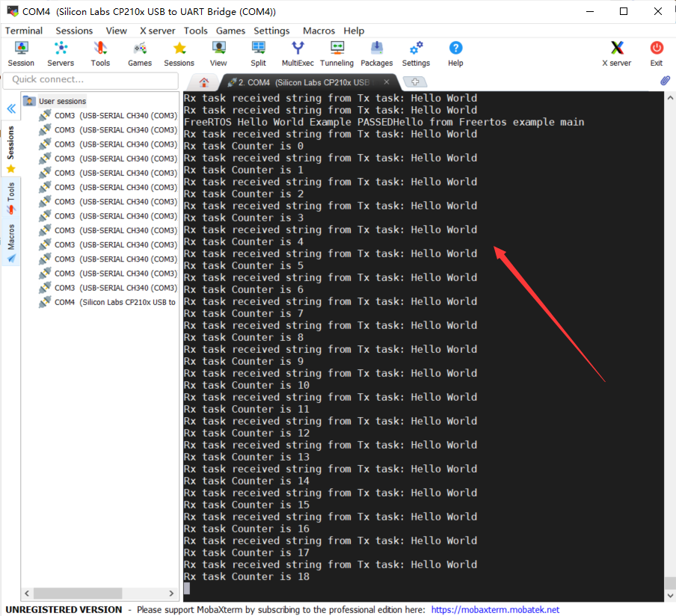Click the 'Rx task Counter is 18' line
Viewport: 676px width, 616px height.
click(247, 576)
